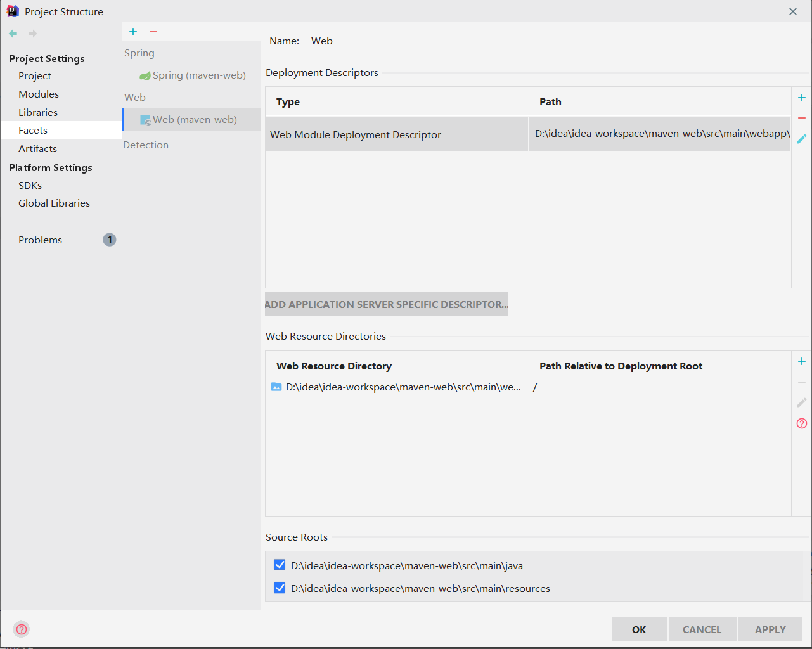This screenshot has height=649, width=812.
Task: Add a web resource directory
Action: [802, 361]
